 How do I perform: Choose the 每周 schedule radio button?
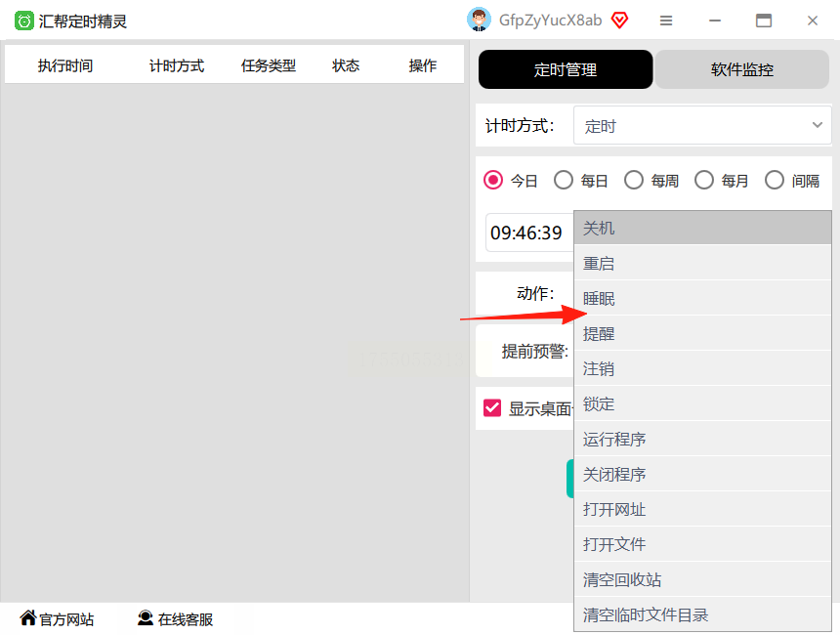634,180
